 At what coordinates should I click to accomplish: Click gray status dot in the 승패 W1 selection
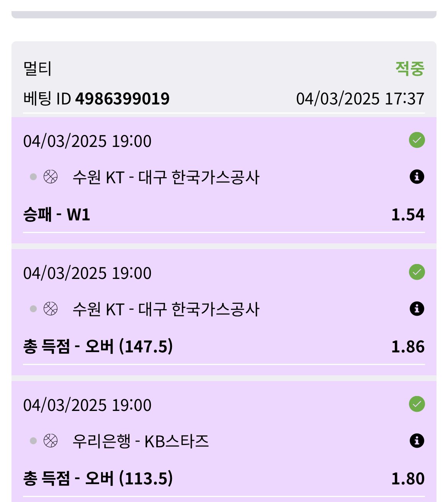click(x=33, y=177)
